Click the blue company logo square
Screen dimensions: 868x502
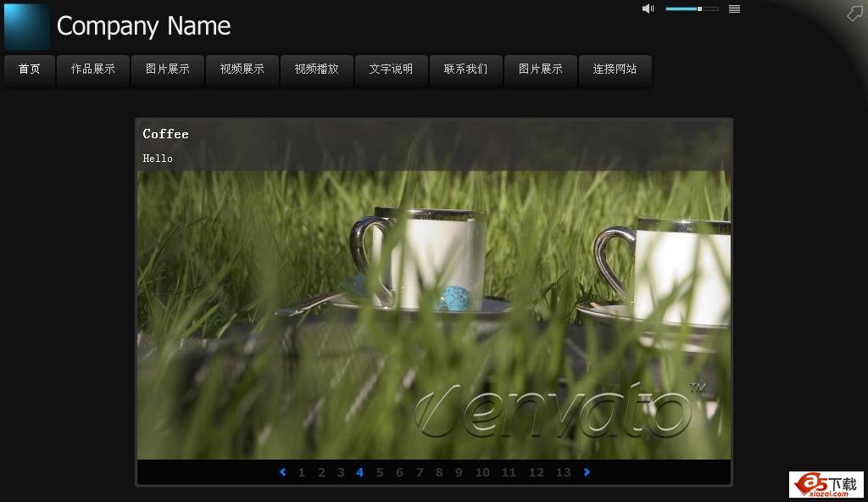pyautogui.click(x=26, y=26)
